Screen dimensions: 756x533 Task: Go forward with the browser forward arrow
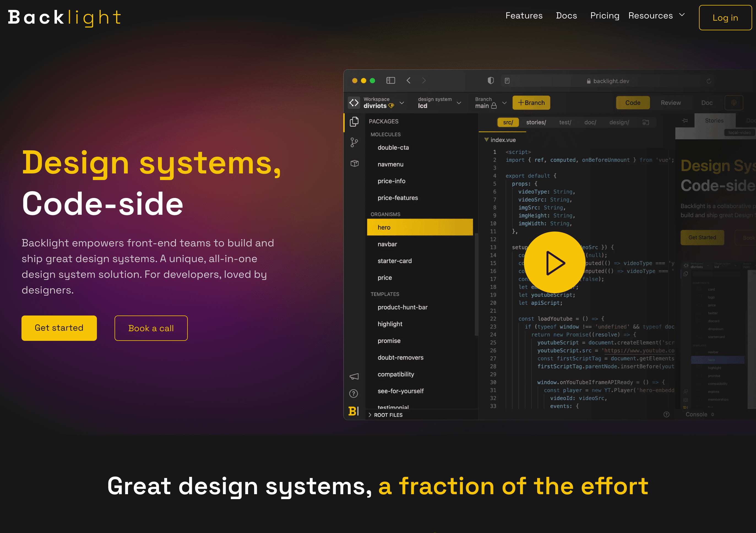click(424, 80)
